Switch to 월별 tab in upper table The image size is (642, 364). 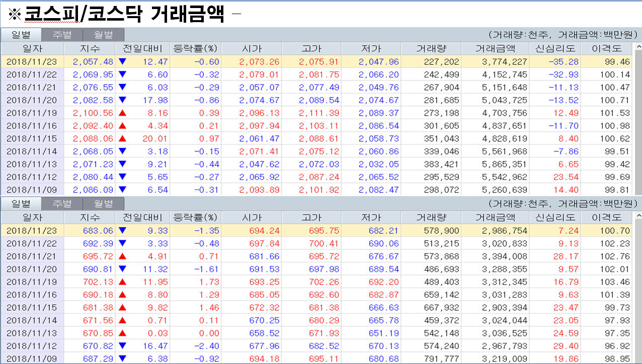click(103, 35)
